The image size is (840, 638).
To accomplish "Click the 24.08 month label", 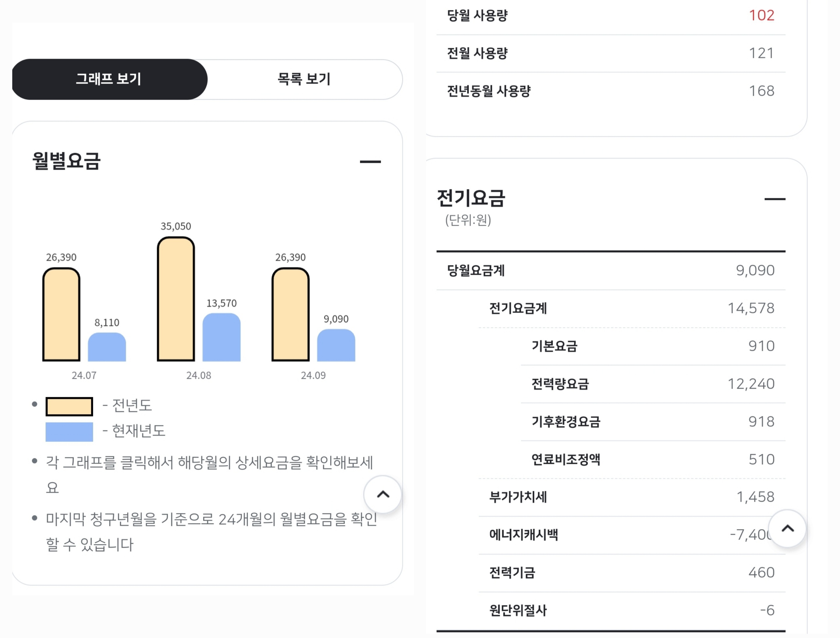I will coord(199,375).
